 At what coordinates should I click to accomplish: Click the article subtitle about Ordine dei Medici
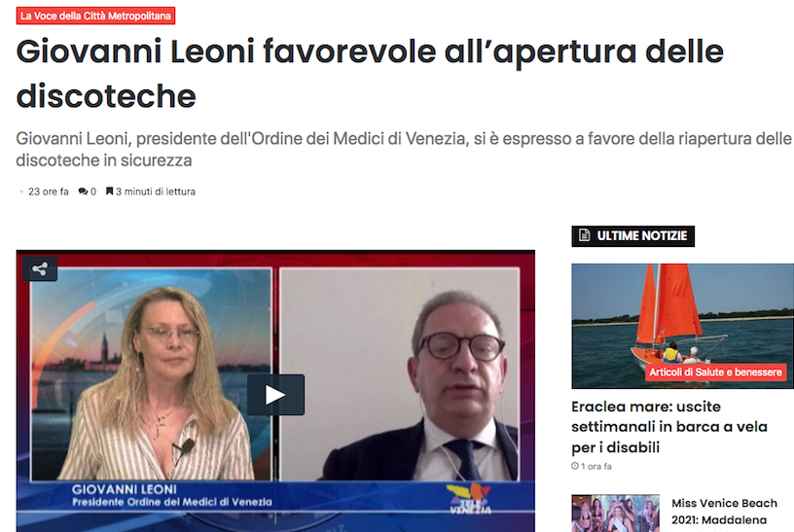click(404, 150)
